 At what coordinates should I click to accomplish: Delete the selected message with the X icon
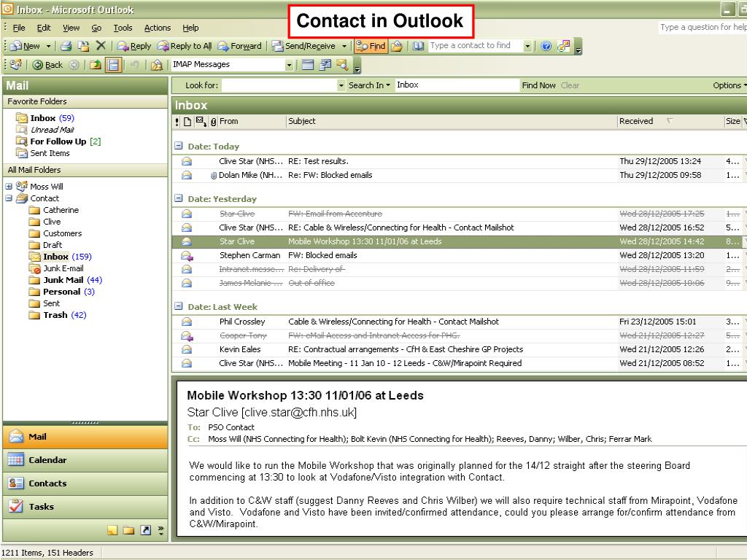101,46
